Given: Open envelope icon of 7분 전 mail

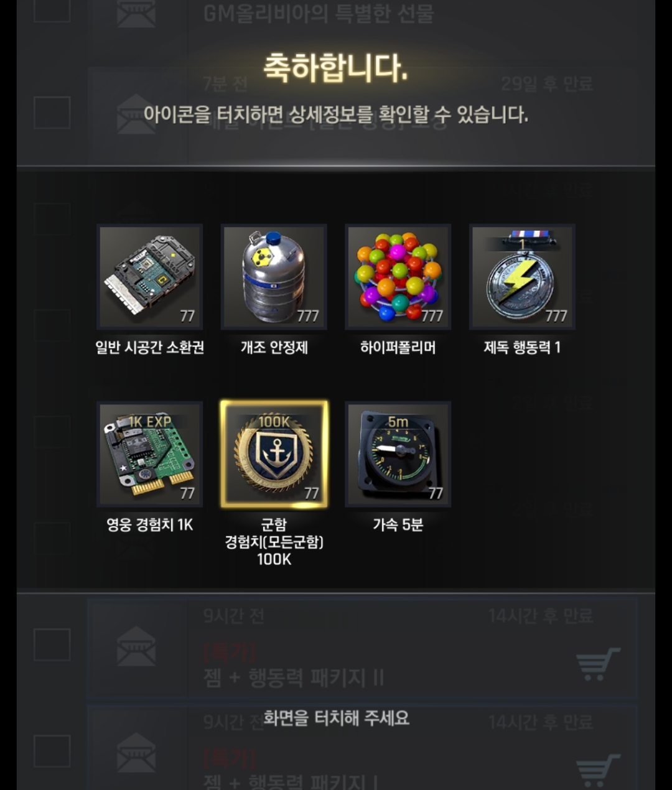Looking at the screenshot, I should 136,114.
